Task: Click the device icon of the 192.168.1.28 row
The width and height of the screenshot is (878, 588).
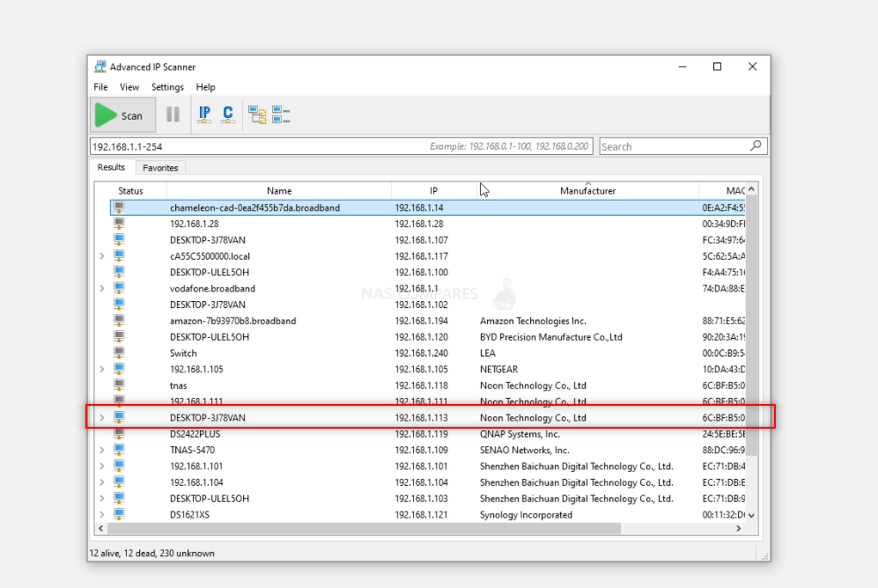Action: point(119,224)
